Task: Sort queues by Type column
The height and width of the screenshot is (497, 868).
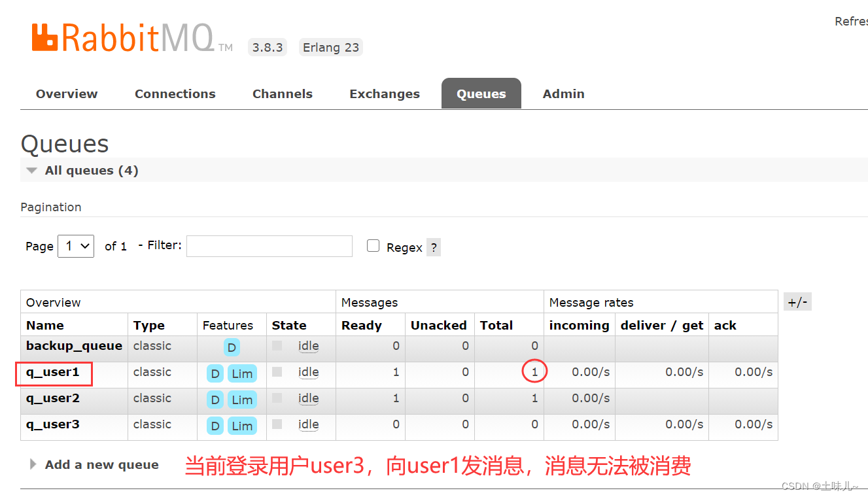Action: [149, 325]
